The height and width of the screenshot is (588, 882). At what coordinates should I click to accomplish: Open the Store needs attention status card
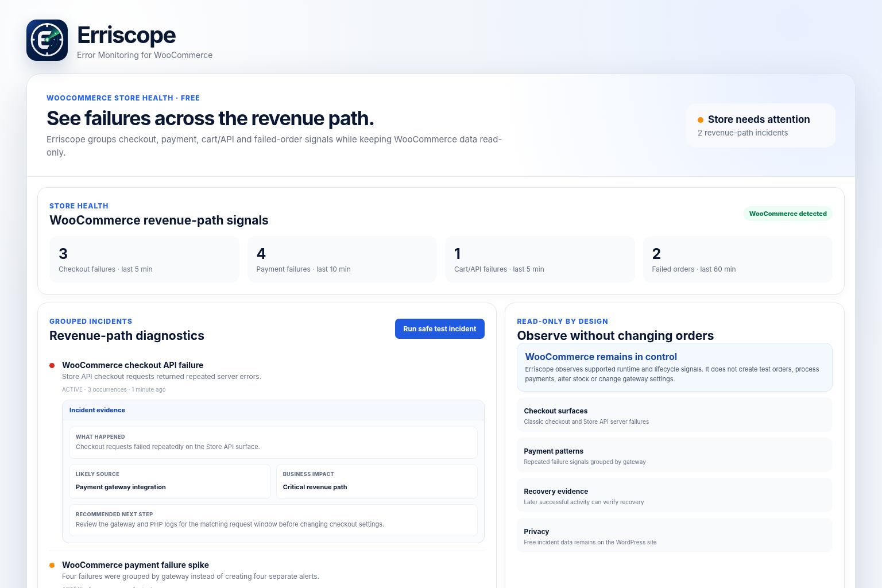(x=761, y=125)
